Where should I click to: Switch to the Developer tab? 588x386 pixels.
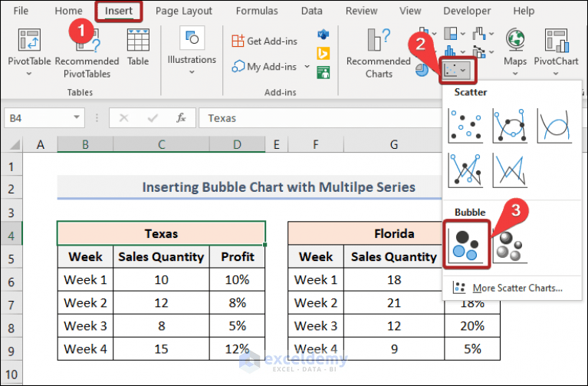467,11
